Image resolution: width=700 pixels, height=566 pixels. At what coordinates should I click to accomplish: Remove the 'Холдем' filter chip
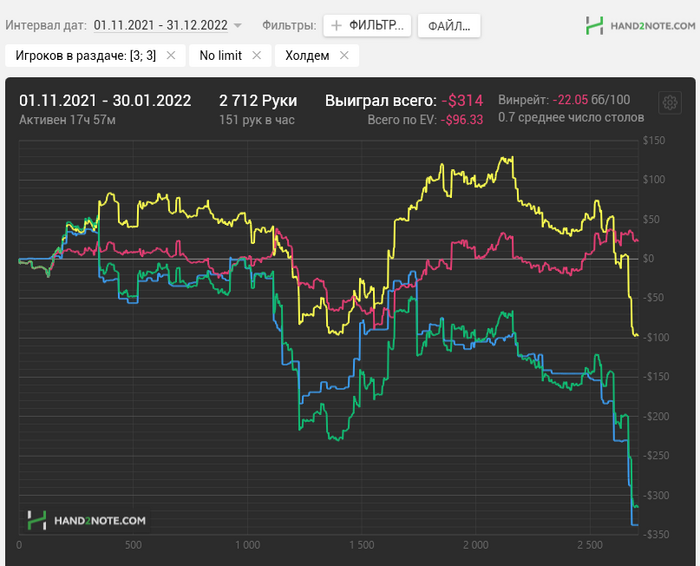coord(344,55)
